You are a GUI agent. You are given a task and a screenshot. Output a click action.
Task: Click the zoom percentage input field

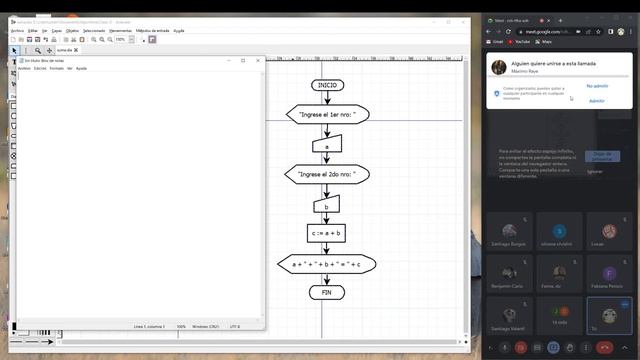pos(121,40)
